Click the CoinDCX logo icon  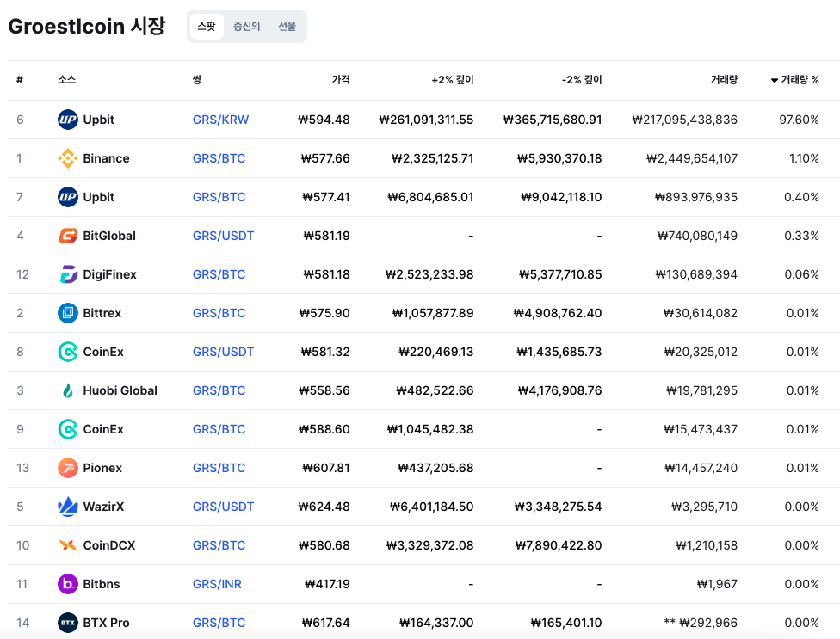click(67, 545)
